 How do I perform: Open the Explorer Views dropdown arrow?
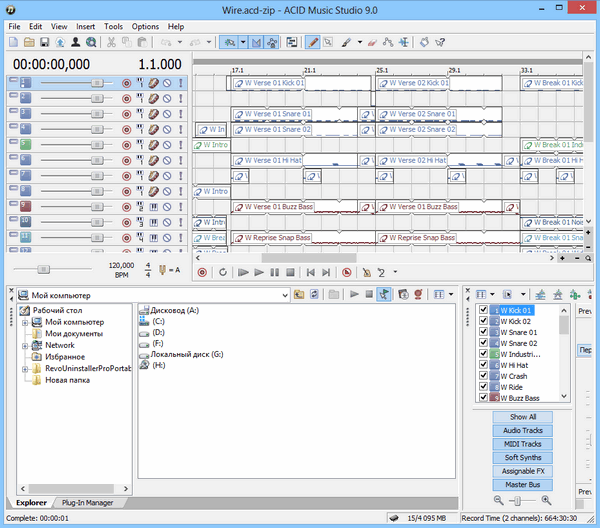(451, 294)
